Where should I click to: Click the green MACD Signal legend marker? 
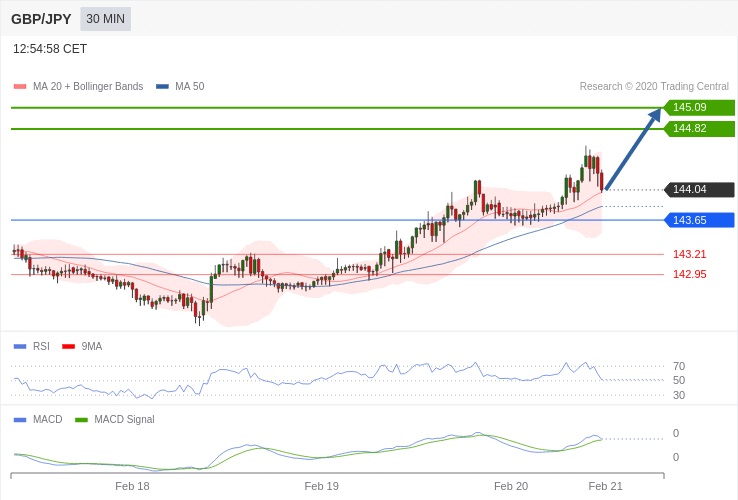[81, 420]
